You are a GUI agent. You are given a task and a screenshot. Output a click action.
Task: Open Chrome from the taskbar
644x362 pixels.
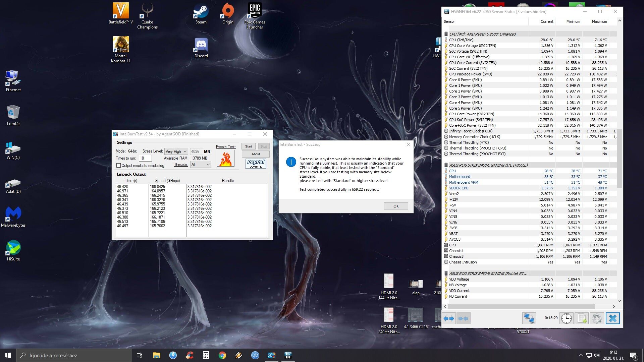(222, 355)
